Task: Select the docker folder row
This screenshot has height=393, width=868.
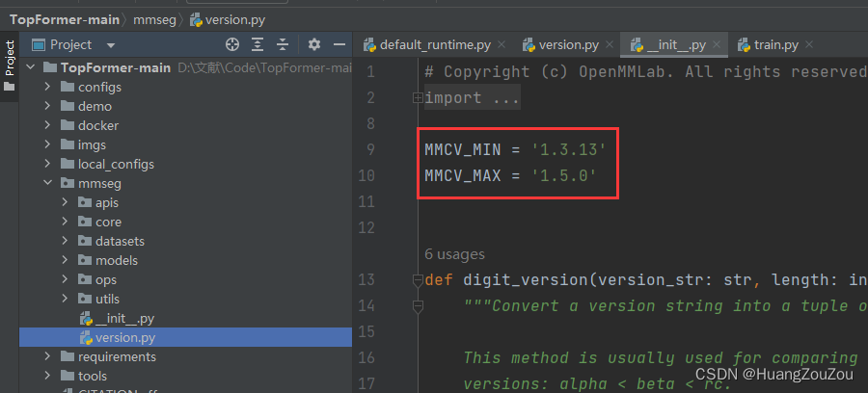Action: (x=185, y=125)
